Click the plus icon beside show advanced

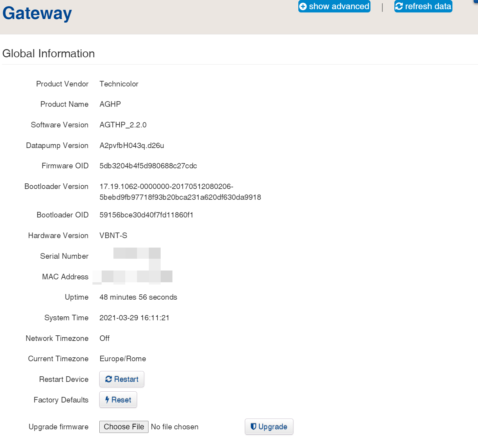(303, 7)
